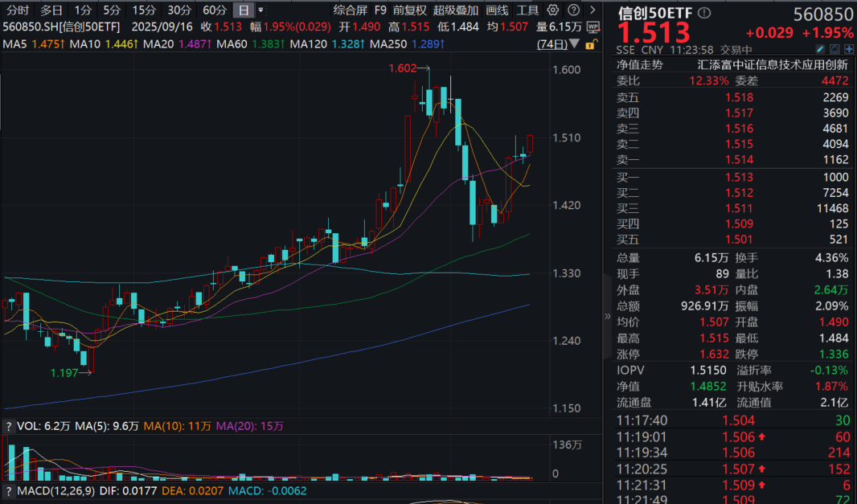Select the 60分 period tab
The height and width of the screenshot is (504, 857).
(215, 10)
